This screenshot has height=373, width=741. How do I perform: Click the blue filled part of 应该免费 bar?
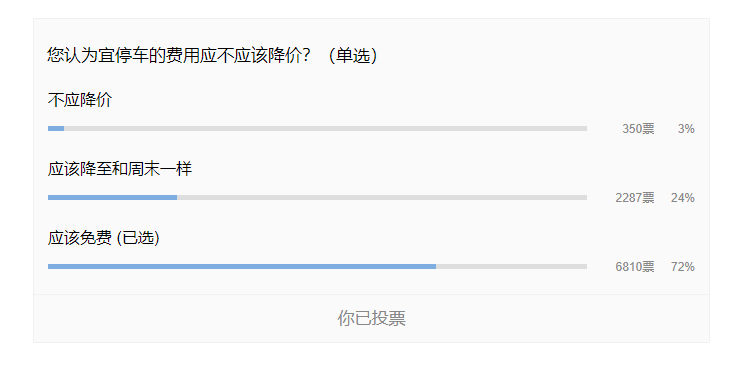[242, 267]
